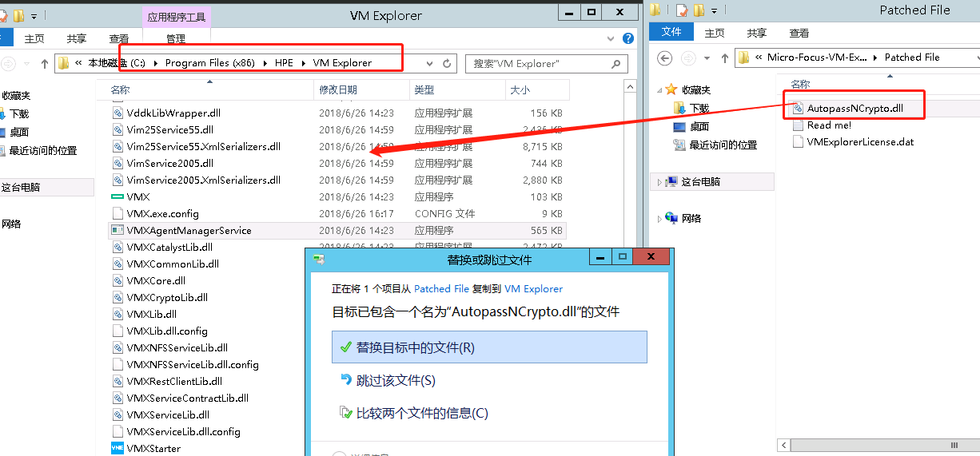The height and width of the screenshot is (456, 980).
Task: Select VMExplorerLicense.dat file icon
Action: pos(798,141)
